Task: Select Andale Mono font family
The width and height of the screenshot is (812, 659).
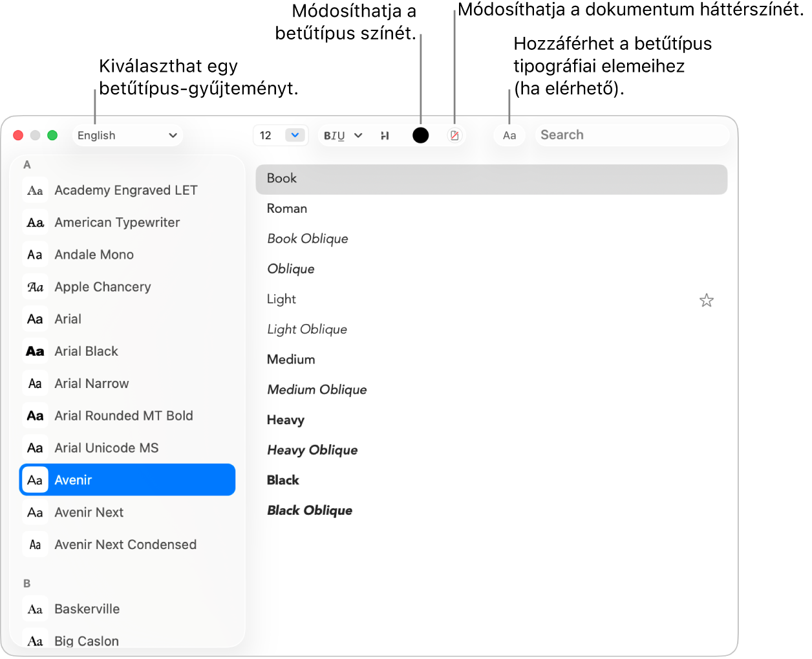Action: (x=127, y=255)
